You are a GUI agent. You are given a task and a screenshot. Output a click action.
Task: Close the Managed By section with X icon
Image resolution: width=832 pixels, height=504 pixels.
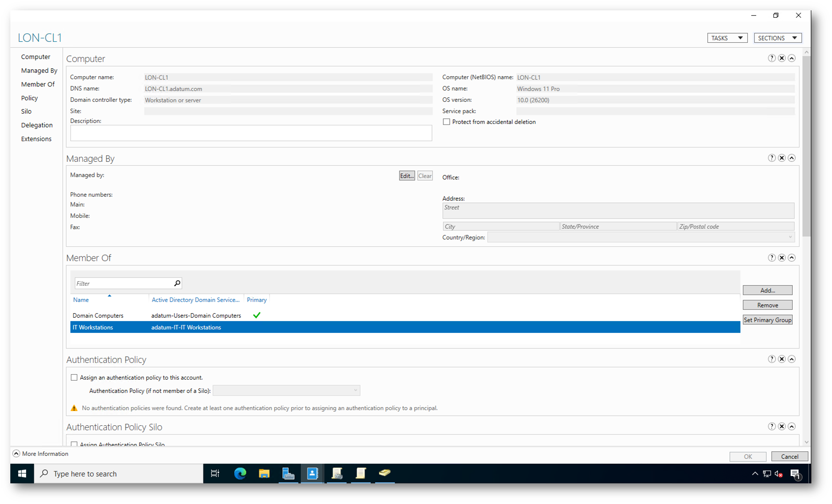click(x=781, y=158)
